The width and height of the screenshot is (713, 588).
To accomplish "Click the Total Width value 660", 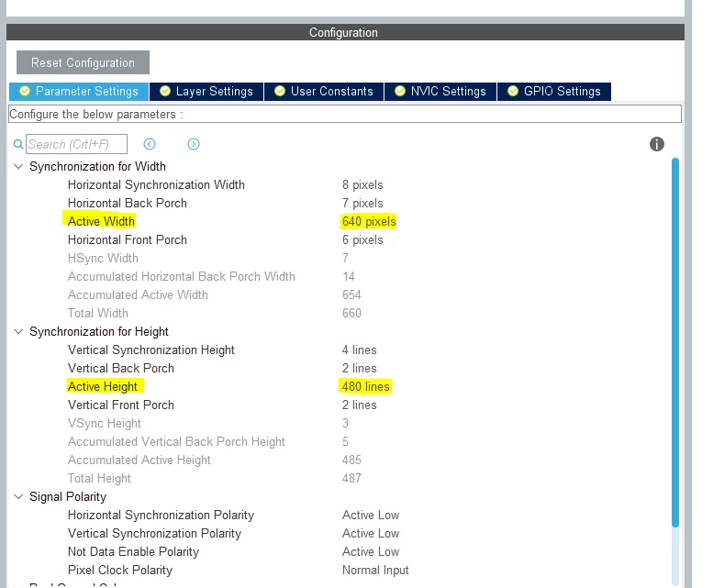I will coord(351,313).
